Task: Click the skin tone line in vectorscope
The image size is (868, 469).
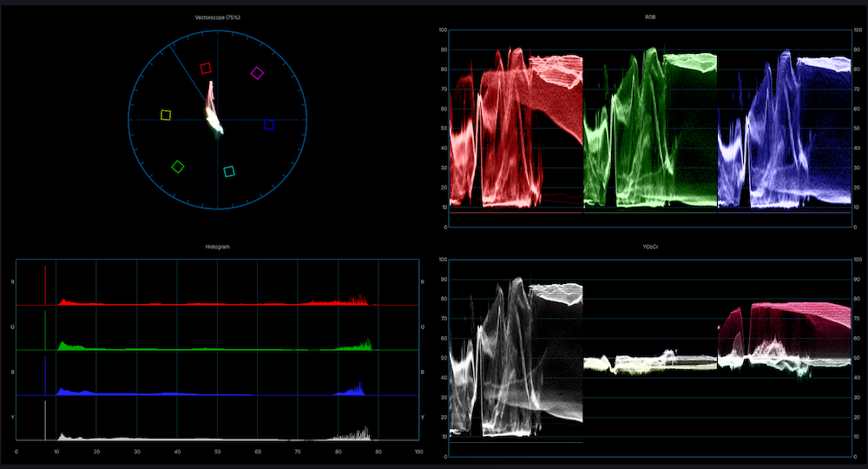Action: (x=187, y=73)
